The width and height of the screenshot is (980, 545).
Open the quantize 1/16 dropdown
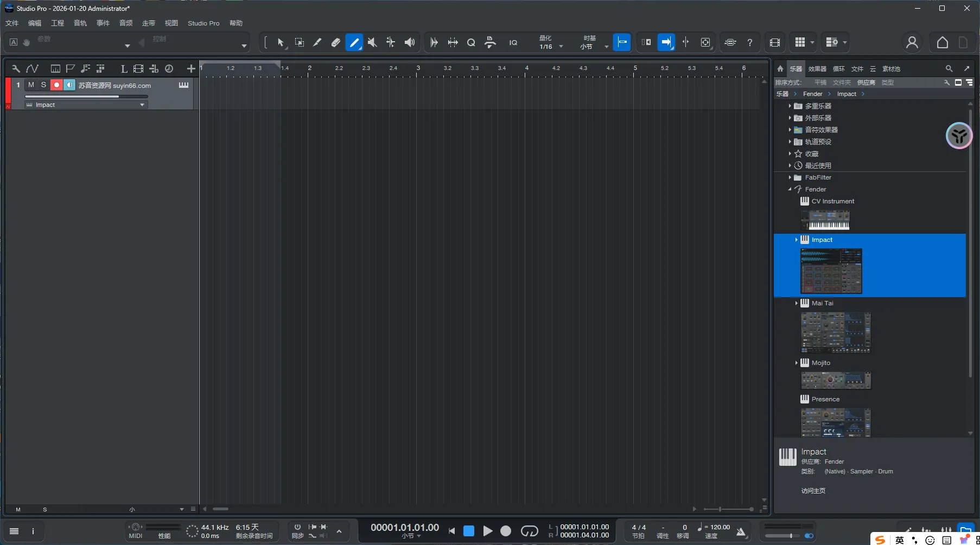[561, 47]
